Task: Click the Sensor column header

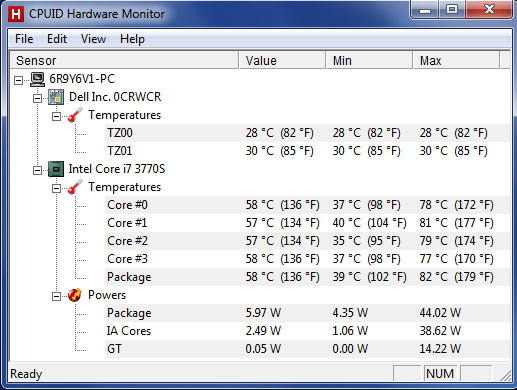Action: (x=124, y=60)
